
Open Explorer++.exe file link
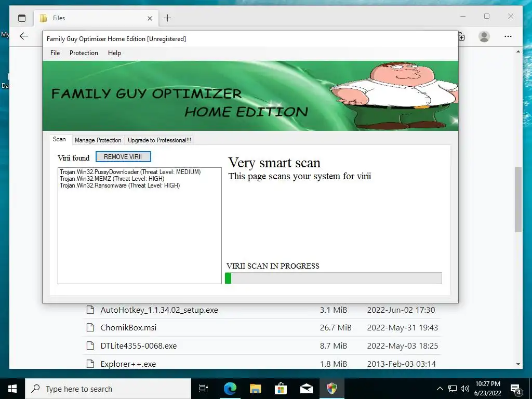[128, 364]
